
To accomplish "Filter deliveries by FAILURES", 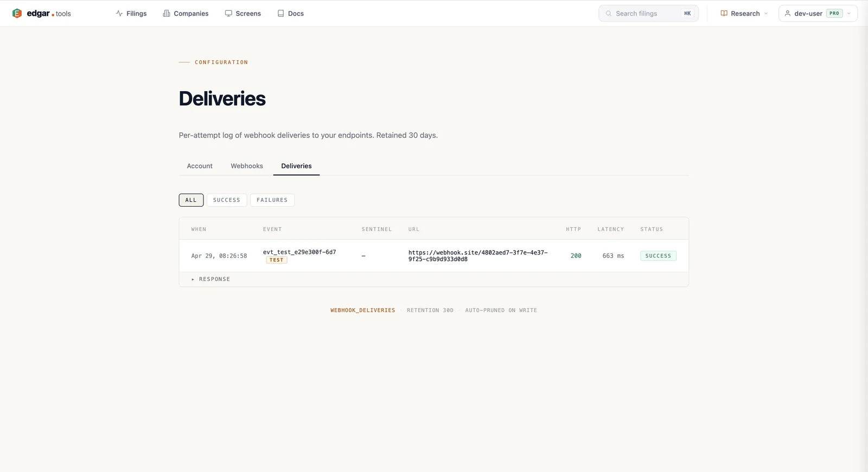I will click(272, 200).
